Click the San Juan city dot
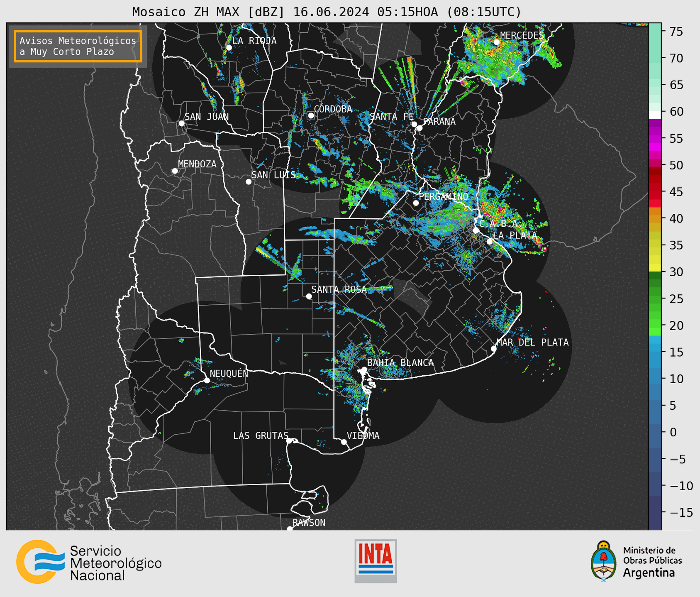The height and width of the screenshot is (597, 700). point(181,123)
